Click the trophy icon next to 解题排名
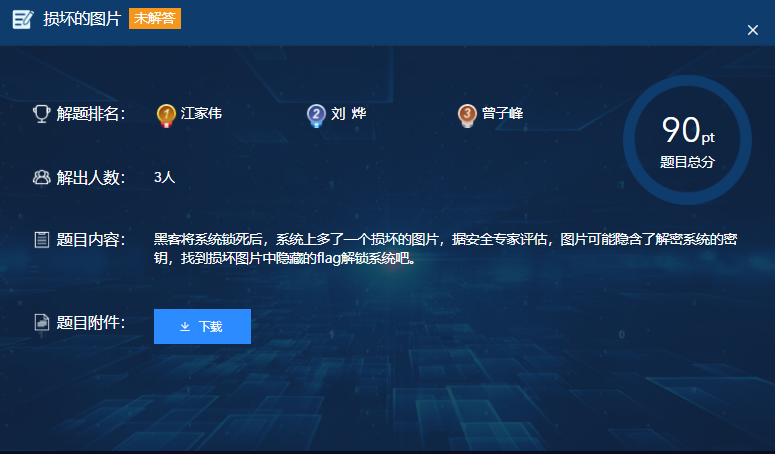The image size is (775, 454). click(42, 114)
